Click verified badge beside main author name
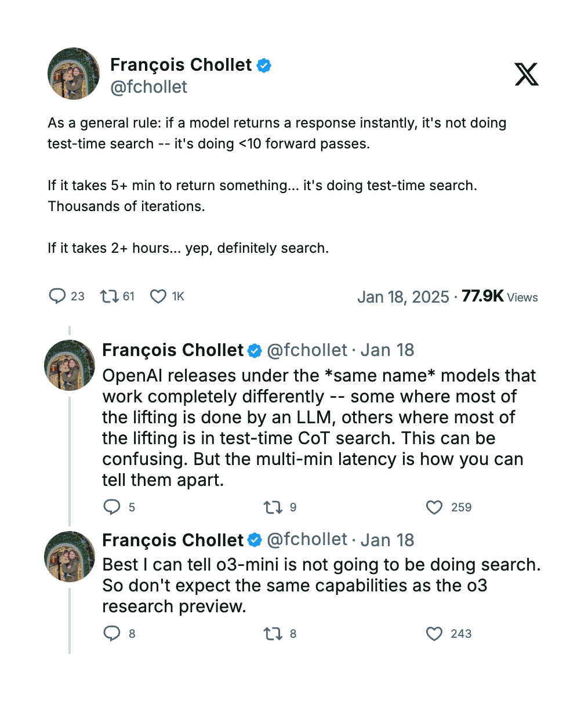 (264, 66)
